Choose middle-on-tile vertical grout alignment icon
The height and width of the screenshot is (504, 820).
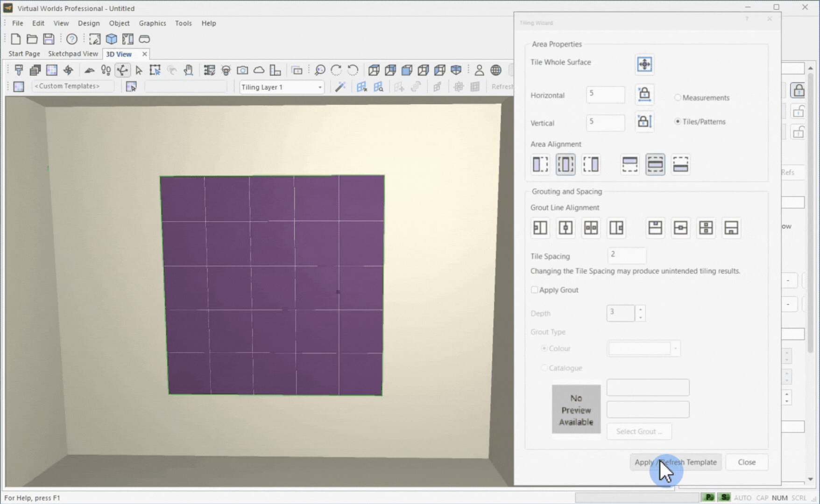coord(680,228)
